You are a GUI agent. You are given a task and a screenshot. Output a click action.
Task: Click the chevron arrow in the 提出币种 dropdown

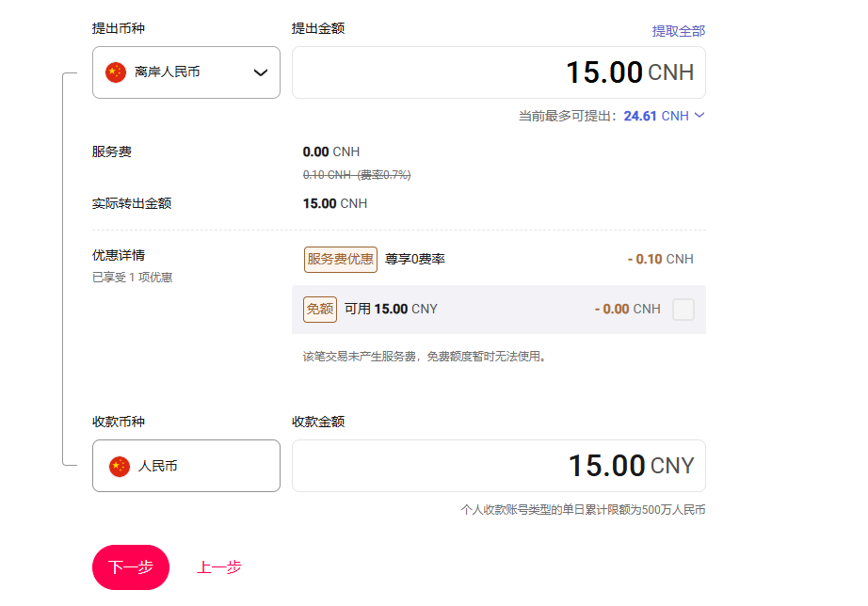[x=261, y=72]
